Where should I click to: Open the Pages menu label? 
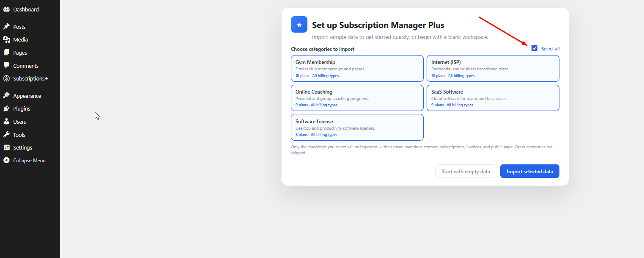20,53
